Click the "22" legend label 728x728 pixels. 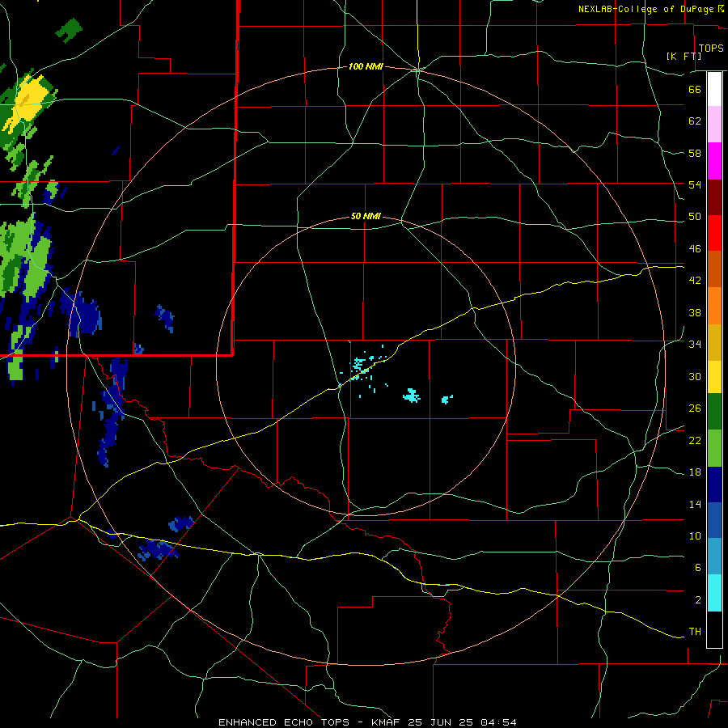click(x=695, y=441)
